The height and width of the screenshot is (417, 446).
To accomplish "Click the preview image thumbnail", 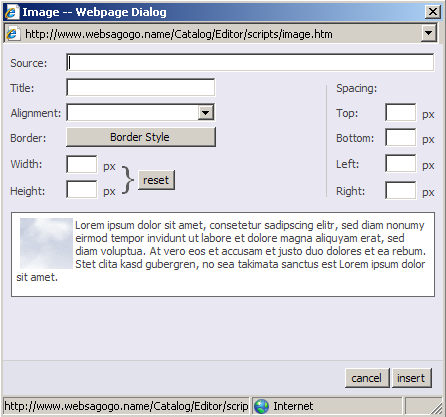I will click(46, 243).
